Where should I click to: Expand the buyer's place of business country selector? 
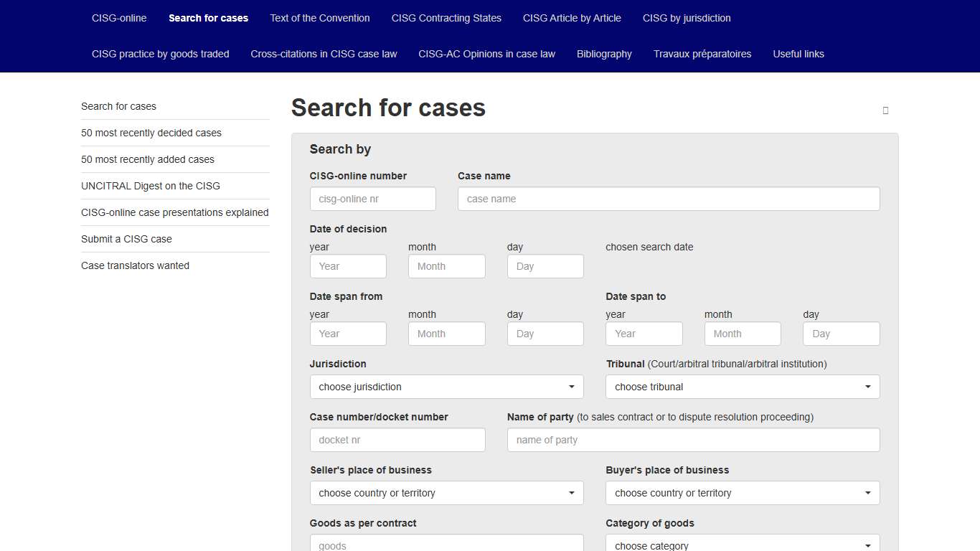[742, 493]
